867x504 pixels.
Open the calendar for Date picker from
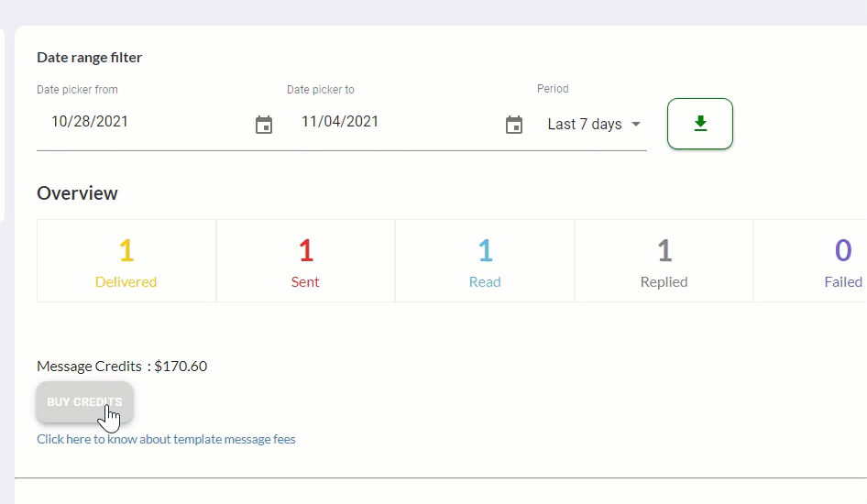(x=264, y=125)
